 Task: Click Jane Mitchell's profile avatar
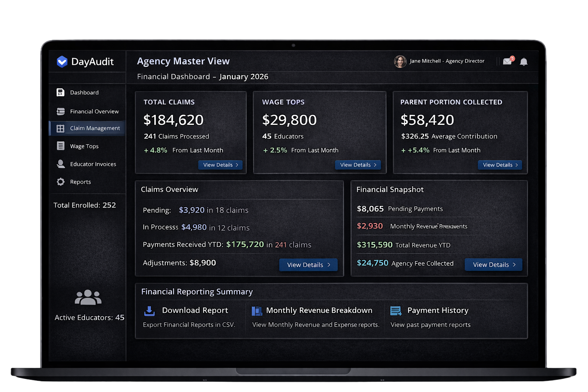(x=400, y=61)
